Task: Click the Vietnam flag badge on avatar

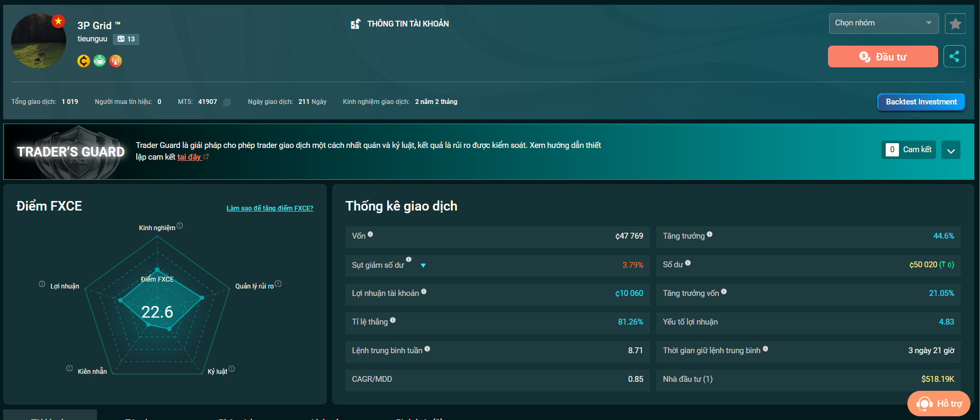Action: 58,21
